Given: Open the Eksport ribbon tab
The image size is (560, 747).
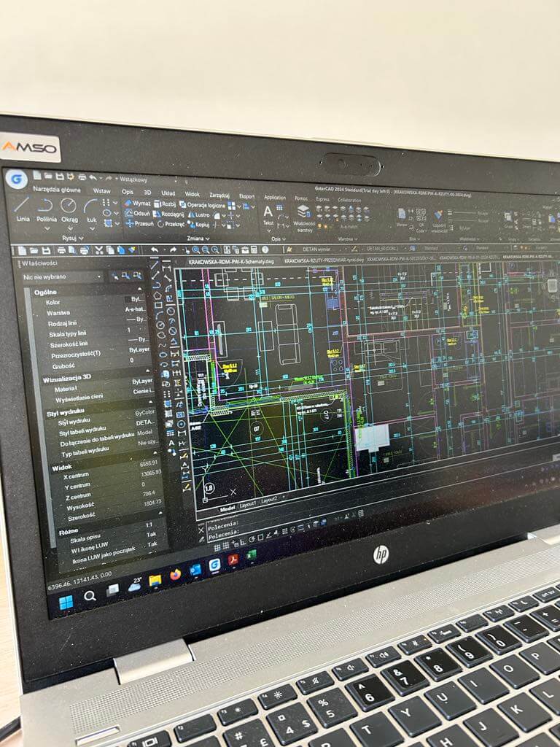Looking at the screenshot, I should (x=246, y=196).
